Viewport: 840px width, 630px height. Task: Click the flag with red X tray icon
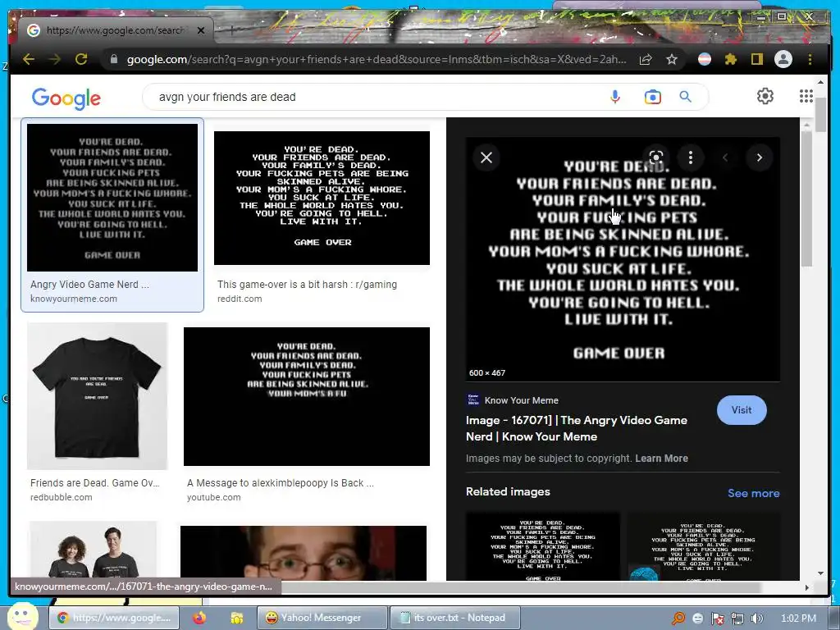coord(717,619)
